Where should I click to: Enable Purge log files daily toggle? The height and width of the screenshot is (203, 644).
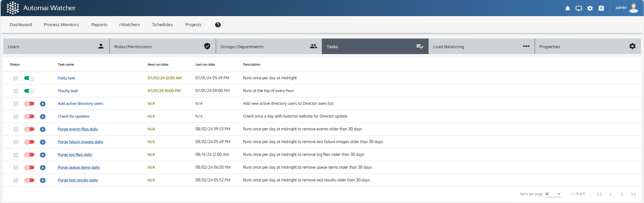pyautogui.click(x=29, y=155)
